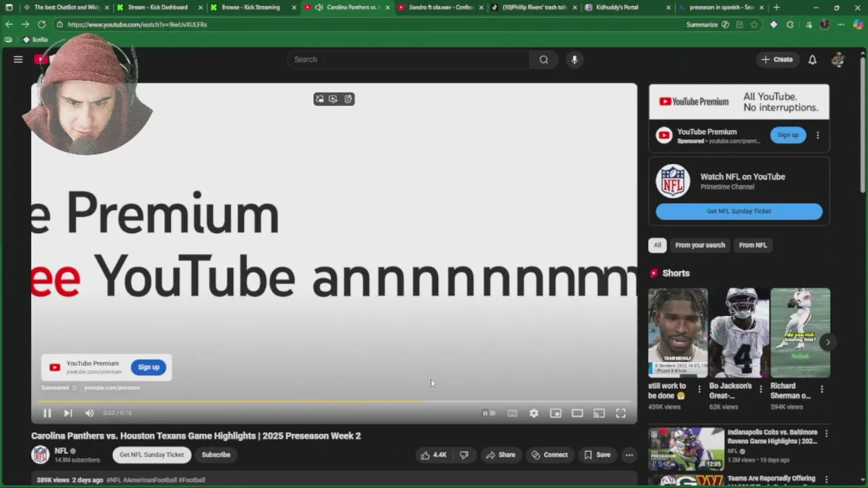Select the 'From your search' chip
The width and height of the screenshot is (868, 488).
[700, 245]
